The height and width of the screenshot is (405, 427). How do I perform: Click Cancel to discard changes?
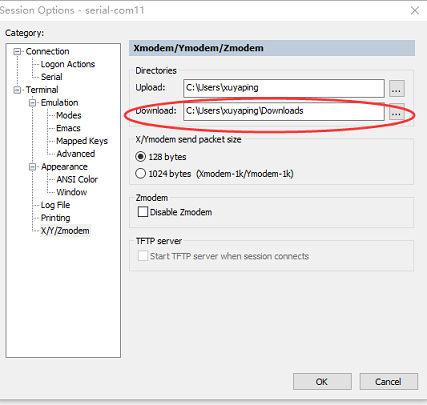[x=388, y=381]
